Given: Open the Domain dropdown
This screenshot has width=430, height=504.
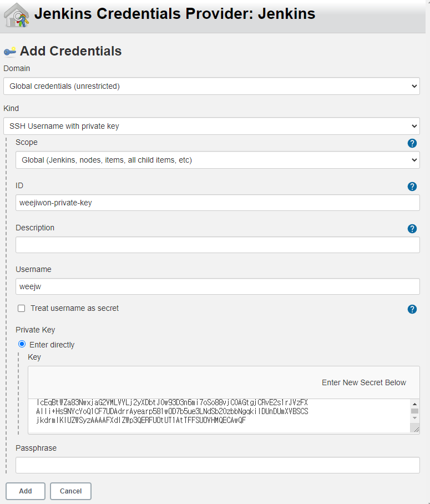Looking at the screenshot, I should [211, 86].
